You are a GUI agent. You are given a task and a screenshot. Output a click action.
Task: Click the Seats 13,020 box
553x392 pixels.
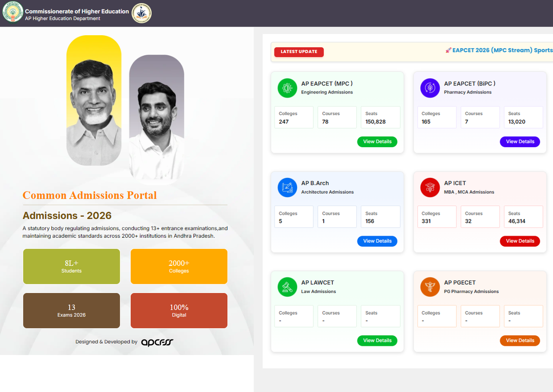pos(523,118)
